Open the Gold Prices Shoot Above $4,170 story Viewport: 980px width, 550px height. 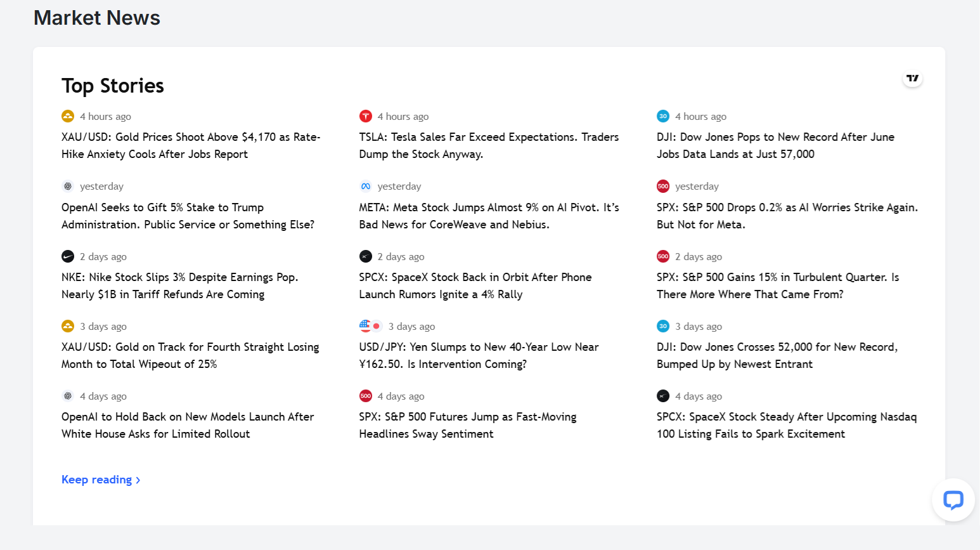(x=191, y=145)
